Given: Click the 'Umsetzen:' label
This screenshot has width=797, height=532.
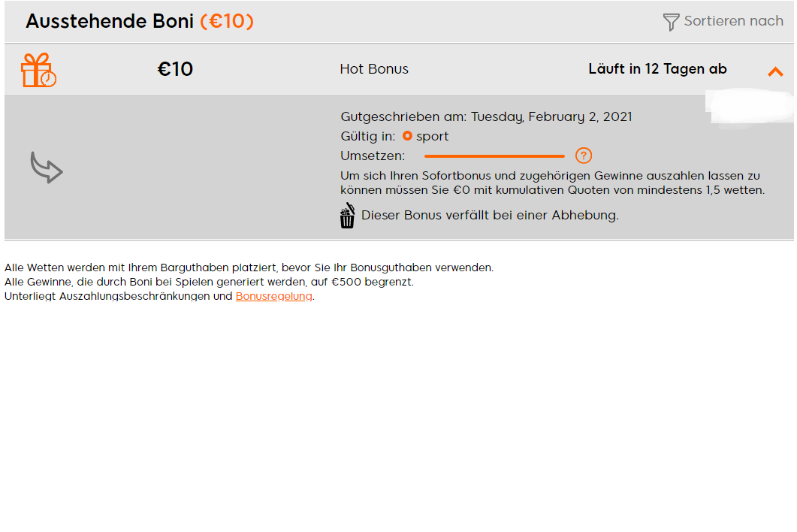Looking at the screenshot, I should (373, 156).
